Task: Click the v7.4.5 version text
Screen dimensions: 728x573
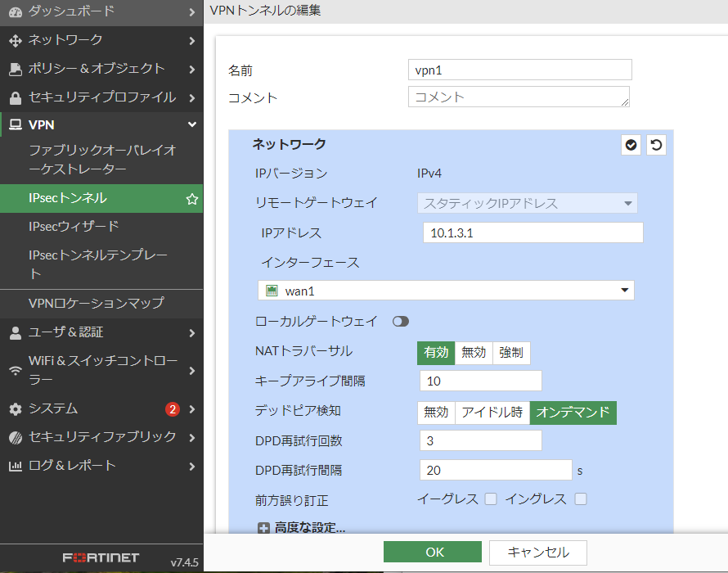Action: coord(184,562)
